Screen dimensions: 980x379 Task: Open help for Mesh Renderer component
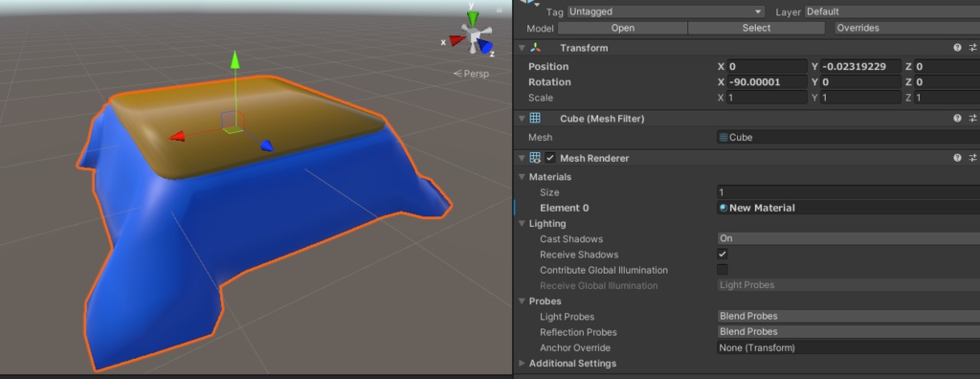957,158
